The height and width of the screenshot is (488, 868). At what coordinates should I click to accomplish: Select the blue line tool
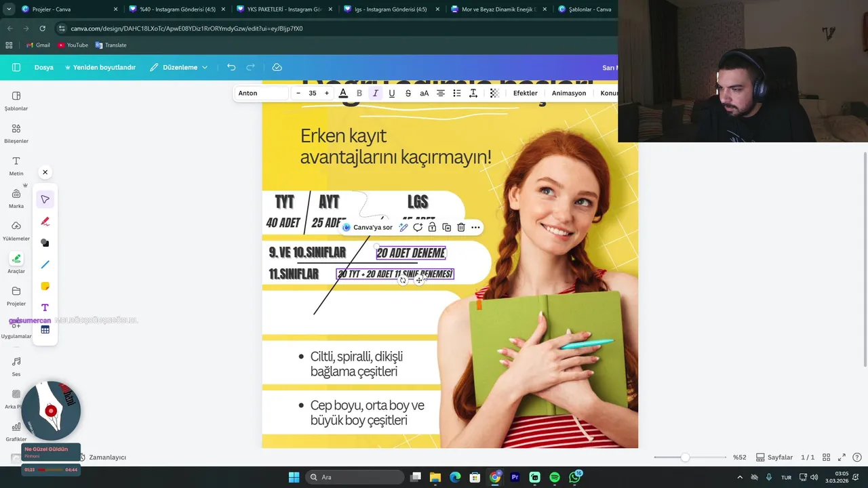click(45, 264)
